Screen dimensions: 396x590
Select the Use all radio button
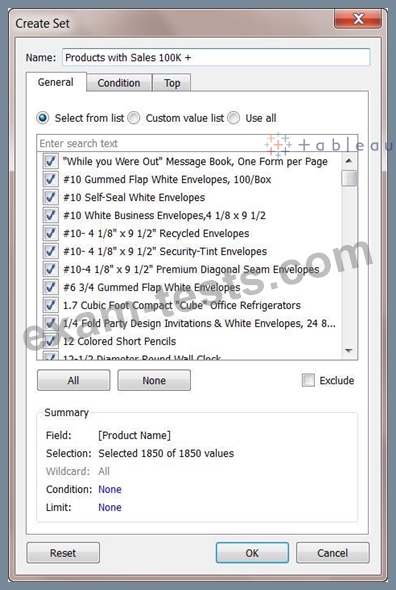coord(233,118)
